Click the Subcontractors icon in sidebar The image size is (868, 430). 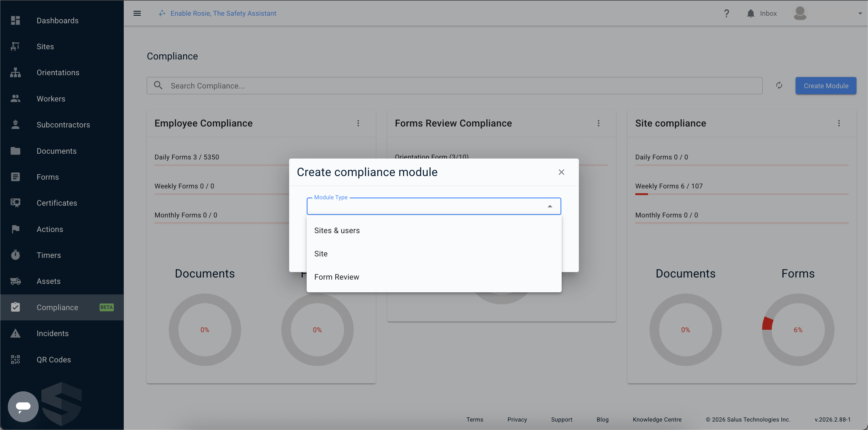(15, 124)
